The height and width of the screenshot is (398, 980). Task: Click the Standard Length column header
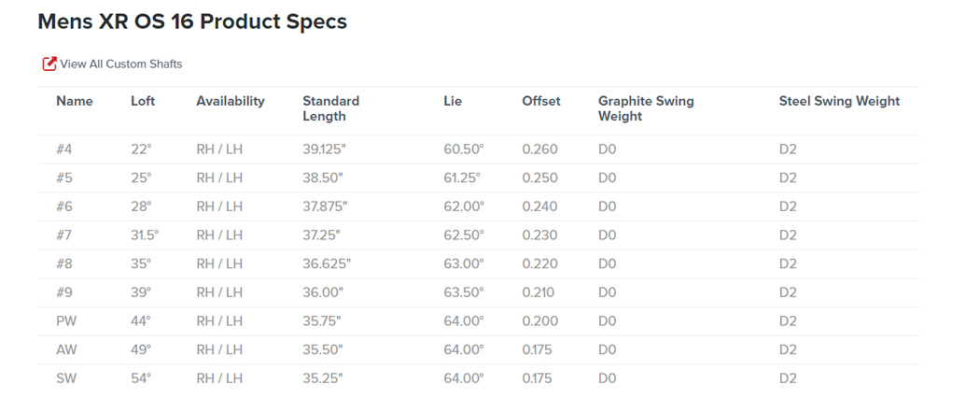pyautogui.click(x=330, y=108)
